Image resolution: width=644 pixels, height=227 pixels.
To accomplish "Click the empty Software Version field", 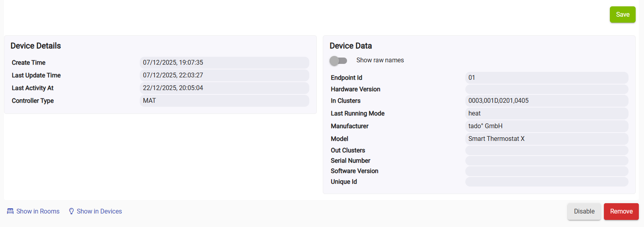I will click(x=546, y=171).
